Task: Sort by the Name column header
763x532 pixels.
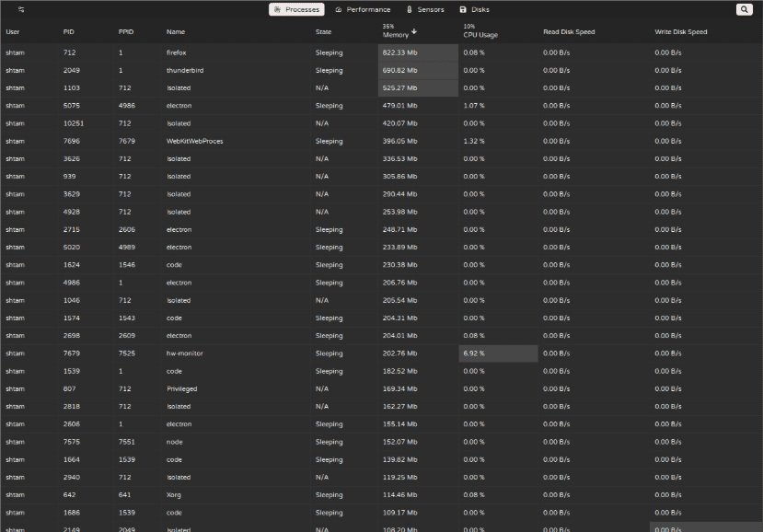Action: point(176,31)
